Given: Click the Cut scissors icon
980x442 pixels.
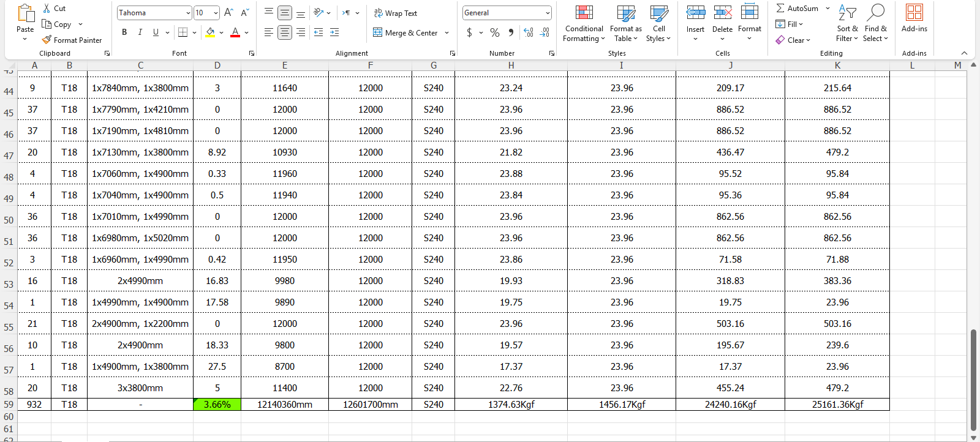Looking at the screenshot, I should [x=47, y=9].
